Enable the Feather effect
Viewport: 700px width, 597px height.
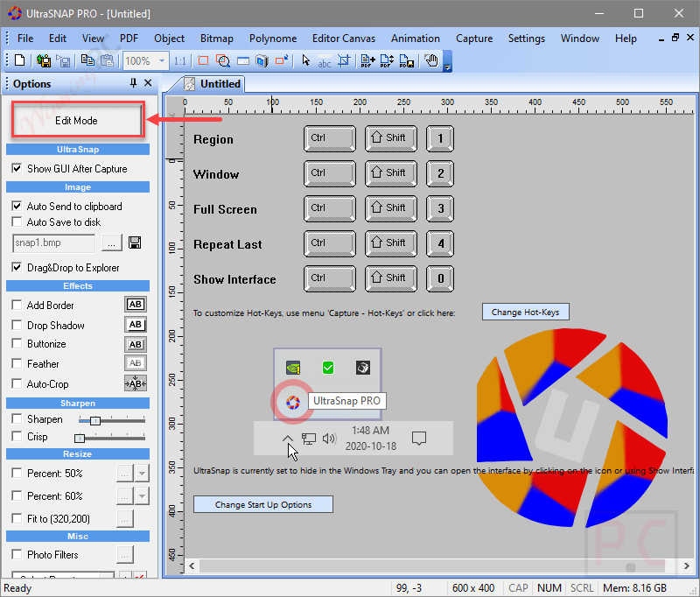click(17, 363)
